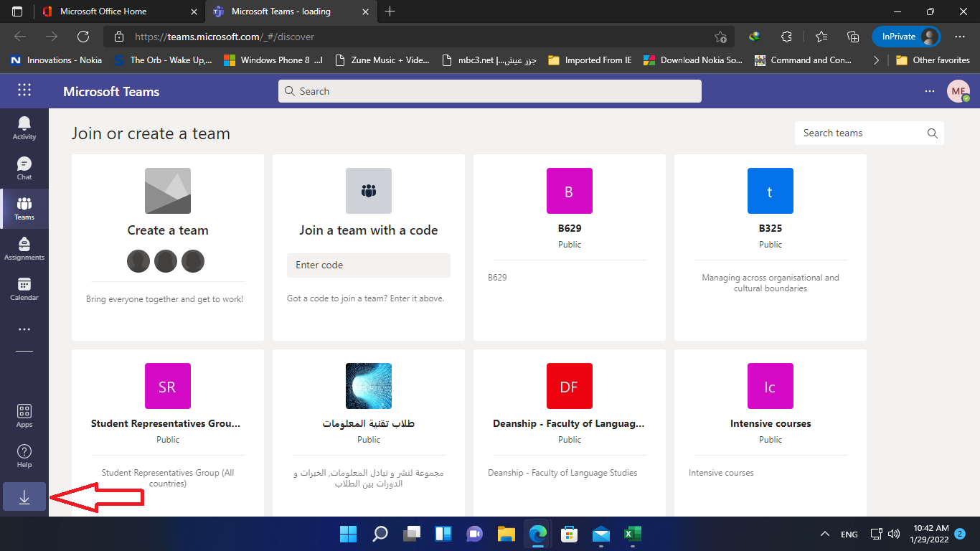Open the طلاب تقنية المعلومات team
Viewport: 980px width, 551px height.
369,433
